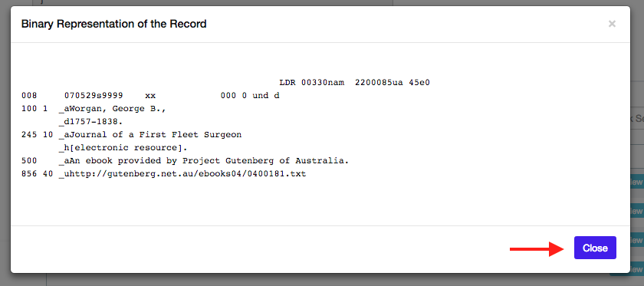This screenshot has height=286, width=644.
Task: Click the blue Close button
Action: tap(595, 248)
